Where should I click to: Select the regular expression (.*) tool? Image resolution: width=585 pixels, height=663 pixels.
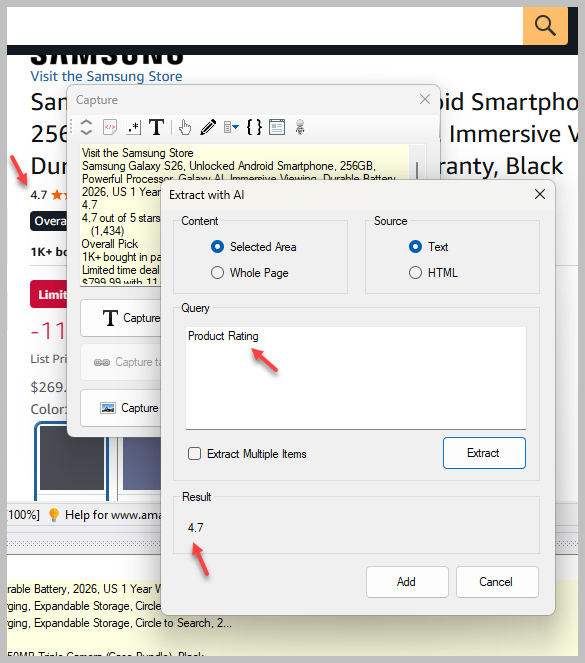134,127
